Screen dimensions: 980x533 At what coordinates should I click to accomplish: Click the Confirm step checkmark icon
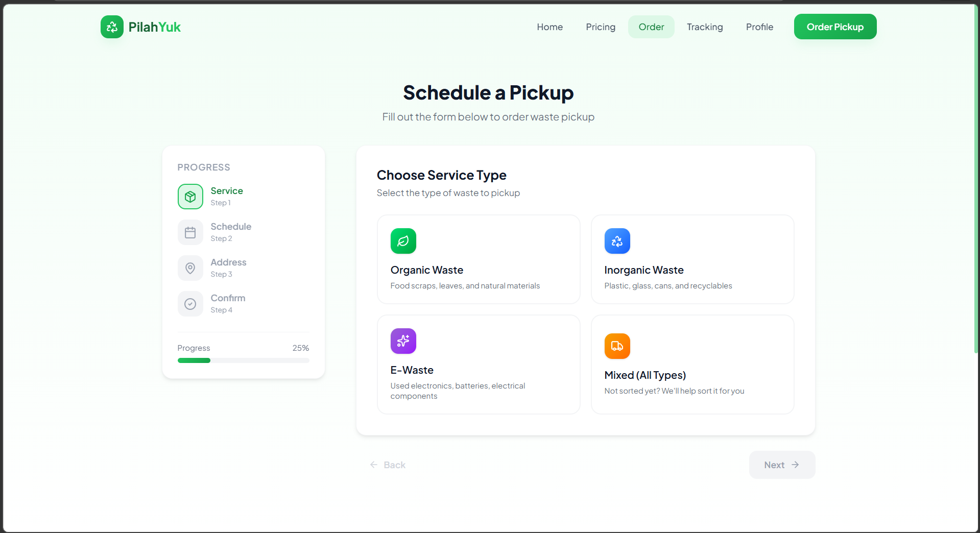click(190, 304)
